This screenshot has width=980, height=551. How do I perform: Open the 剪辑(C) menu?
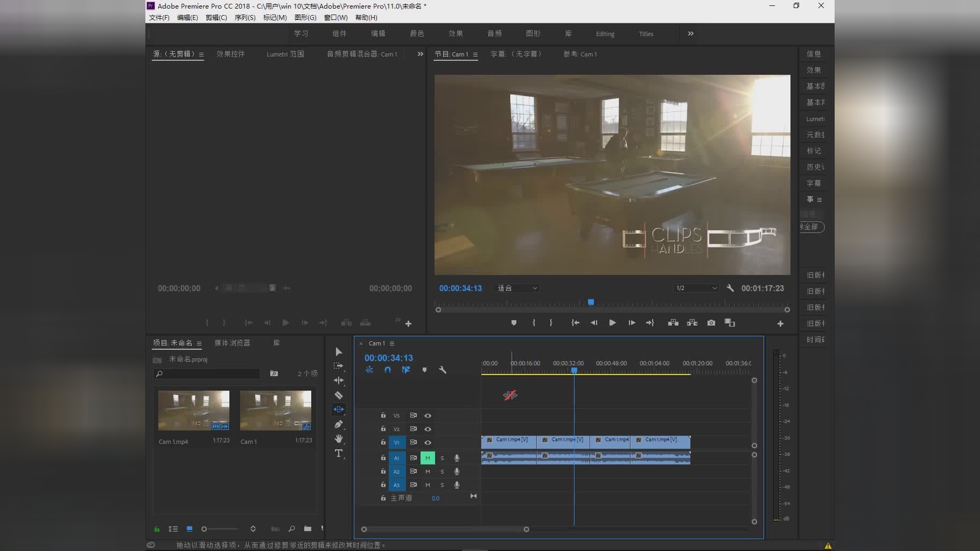point(216,18)
